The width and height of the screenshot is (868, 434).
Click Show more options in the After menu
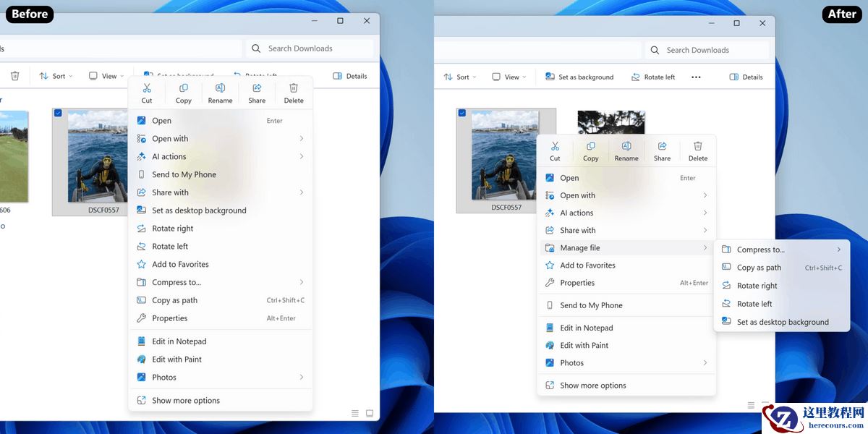[x=592, y=386]
